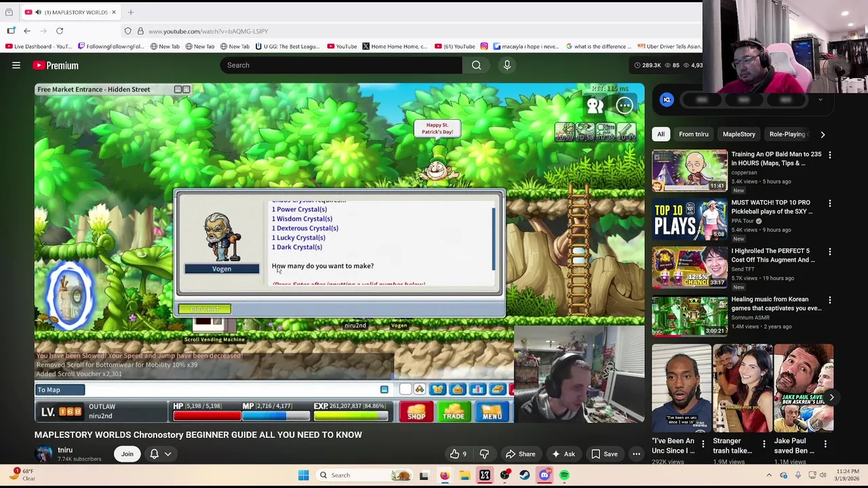Image resolution: width=868 pixels, height=488 pixels.
Task: Click the blue IQ extension icon
Action: [667, 100]
